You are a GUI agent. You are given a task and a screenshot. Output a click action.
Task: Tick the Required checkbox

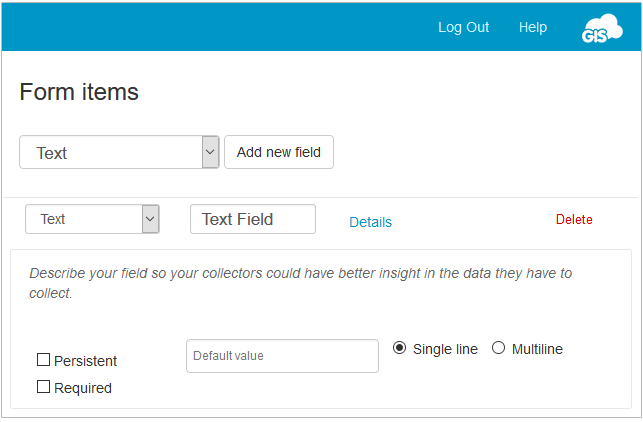43,387
